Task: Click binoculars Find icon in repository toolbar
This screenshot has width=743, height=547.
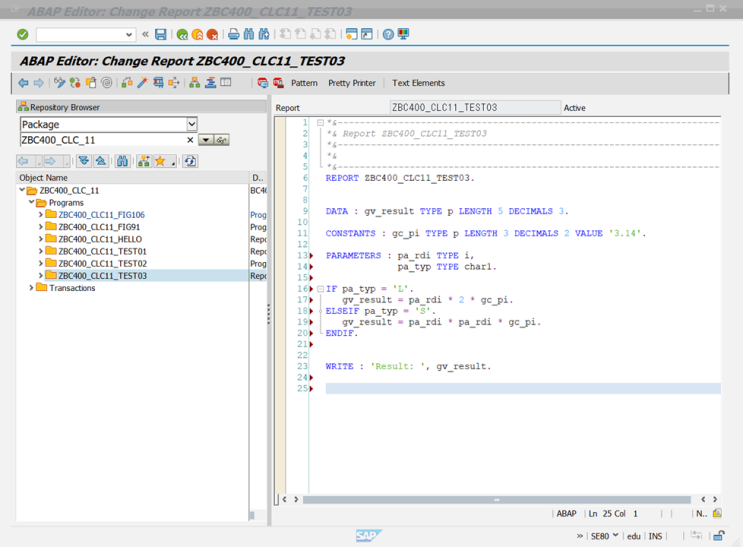Action: tap(122, 161)
